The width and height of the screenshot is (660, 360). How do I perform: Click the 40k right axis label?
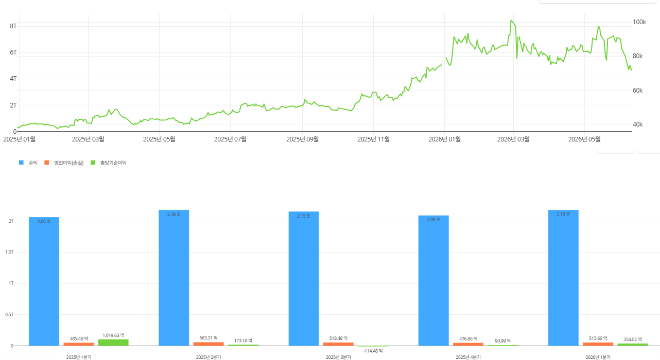pyautogui.click(x=638, y=125)
